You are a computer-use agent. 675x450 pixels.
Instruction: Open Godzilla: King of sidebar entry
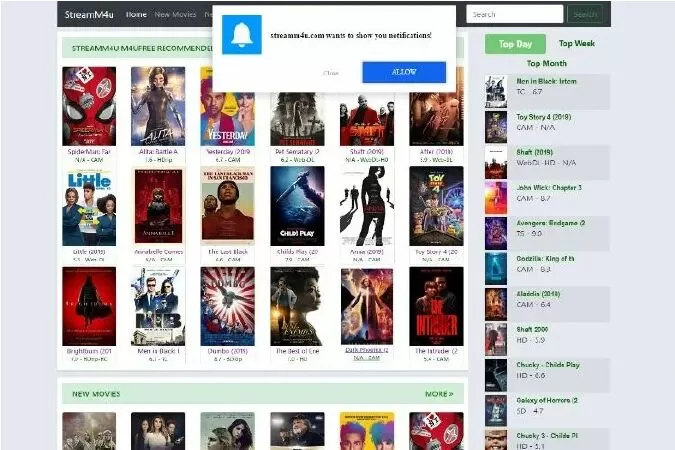547,268
